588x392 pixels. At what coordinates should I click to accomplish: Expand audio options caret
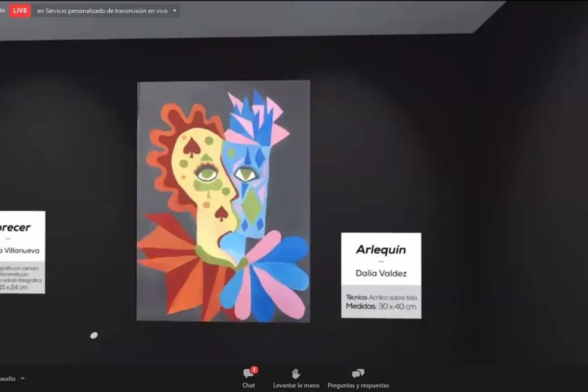coord(23,378)
